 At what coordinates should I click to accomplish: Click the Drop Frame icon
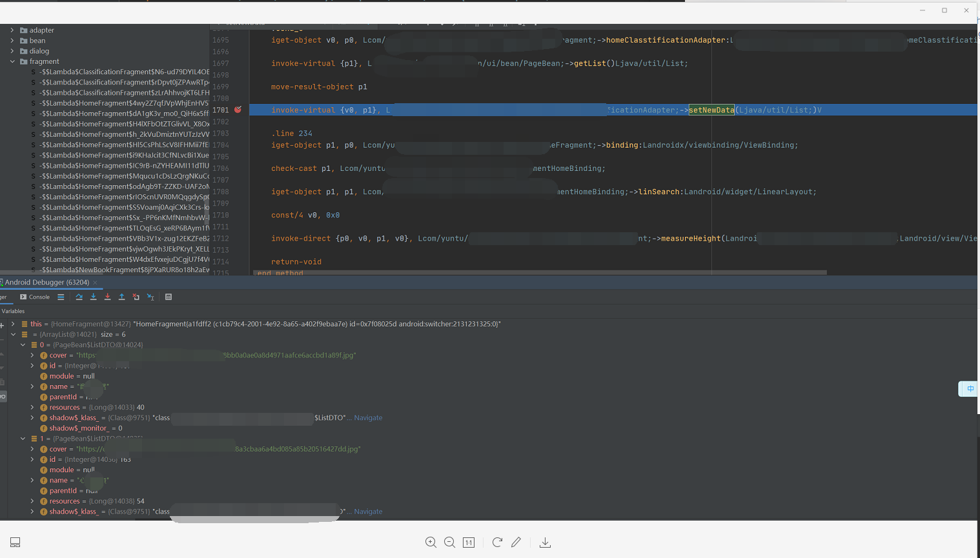click(x=136, y=297)
